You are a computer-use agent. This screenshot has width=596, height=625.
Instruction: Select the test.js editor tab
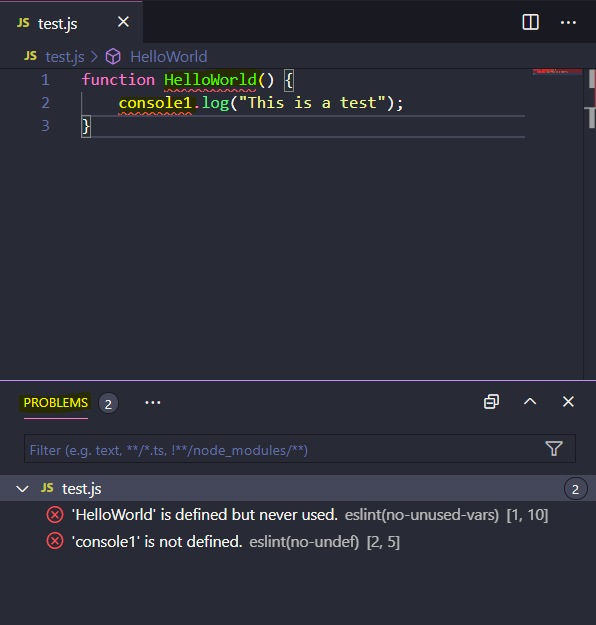click(x=71, y=22)
